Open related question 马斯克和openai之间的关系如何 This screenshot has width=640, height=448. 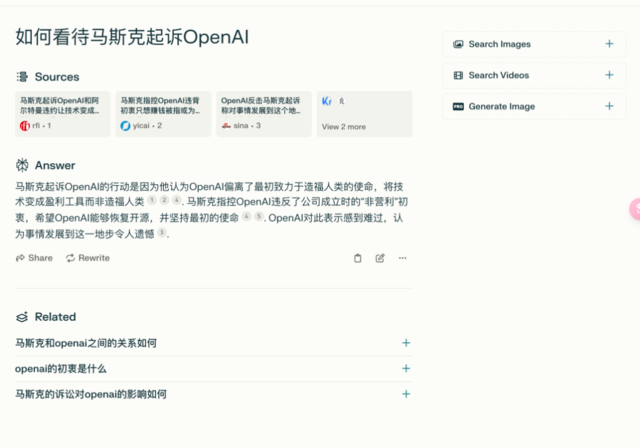[x=213, y=343]
